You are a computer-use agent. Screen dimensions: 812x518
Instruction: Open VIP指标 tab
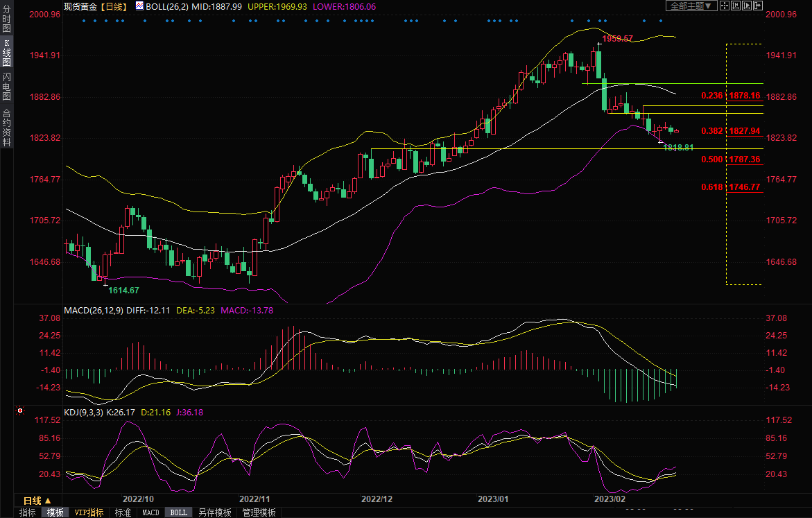click(89, 512)
